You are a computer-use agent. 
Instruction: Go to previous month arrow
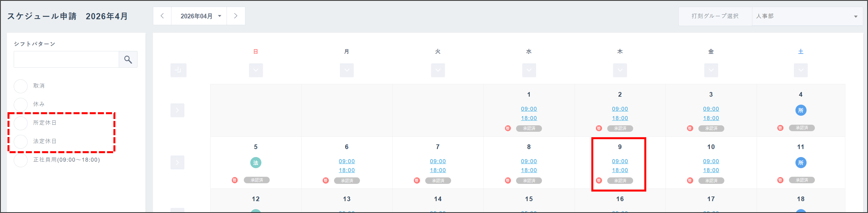click(x=162, y=16)
